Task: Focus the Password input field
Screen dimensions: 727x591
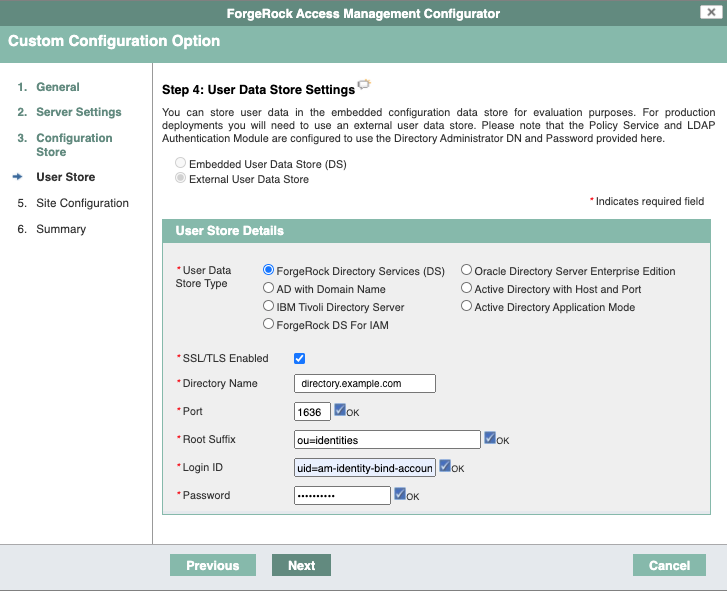Action: (x=342, y=496)
